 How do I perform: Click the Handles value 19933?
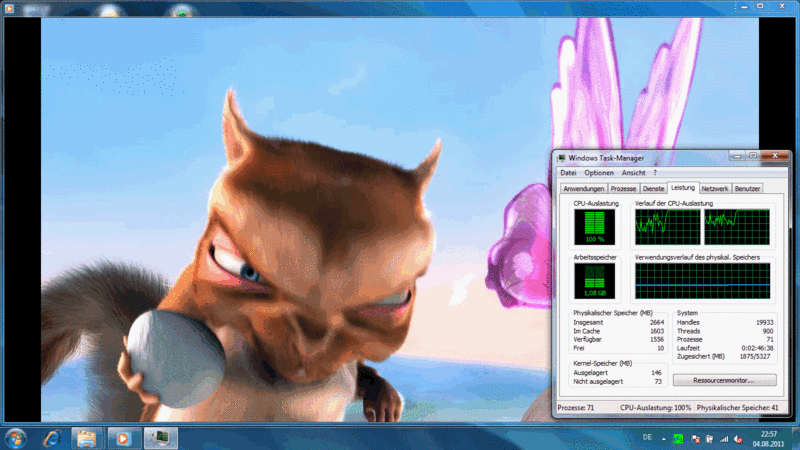pyautogui.click(x=764, y=322)
